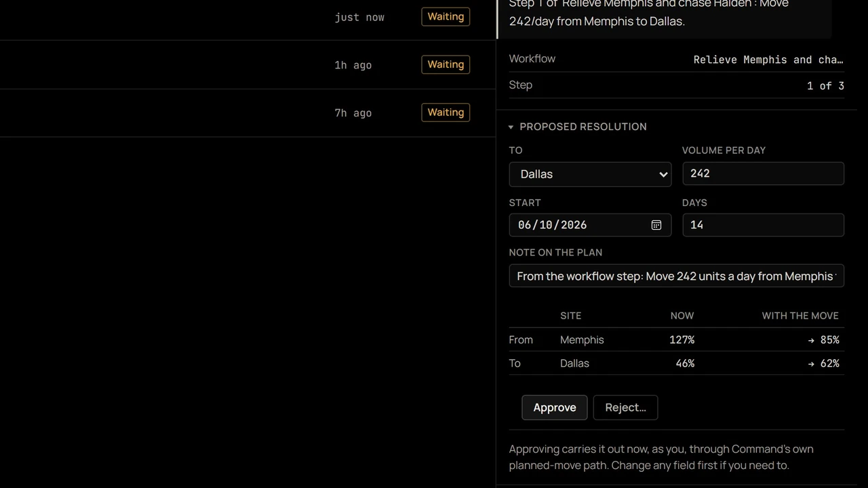This screenshot has height=488, width=868.
Task: Edit the Volume Per Day field
Action: [x=763, y=174]
